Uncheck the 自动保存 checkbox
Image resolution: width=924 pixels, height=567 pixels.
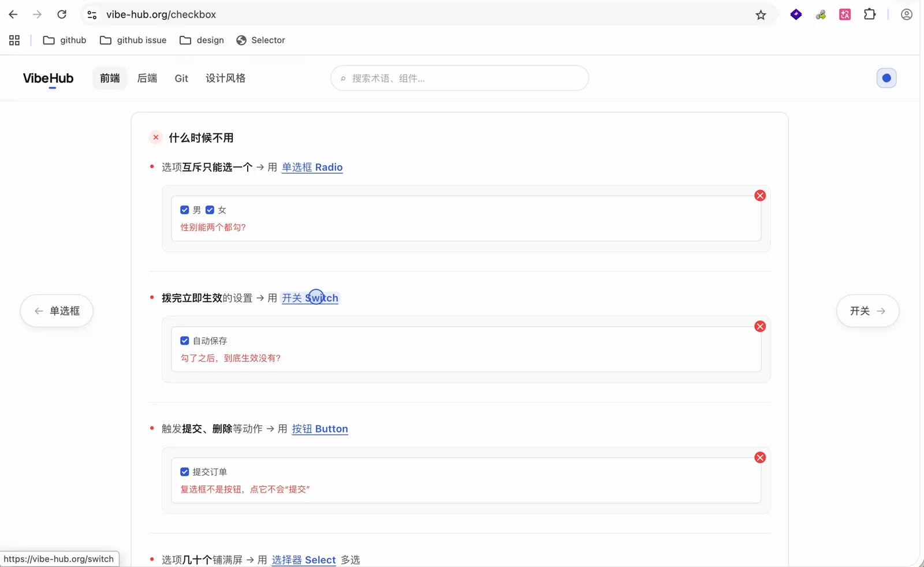pos(185,341)
